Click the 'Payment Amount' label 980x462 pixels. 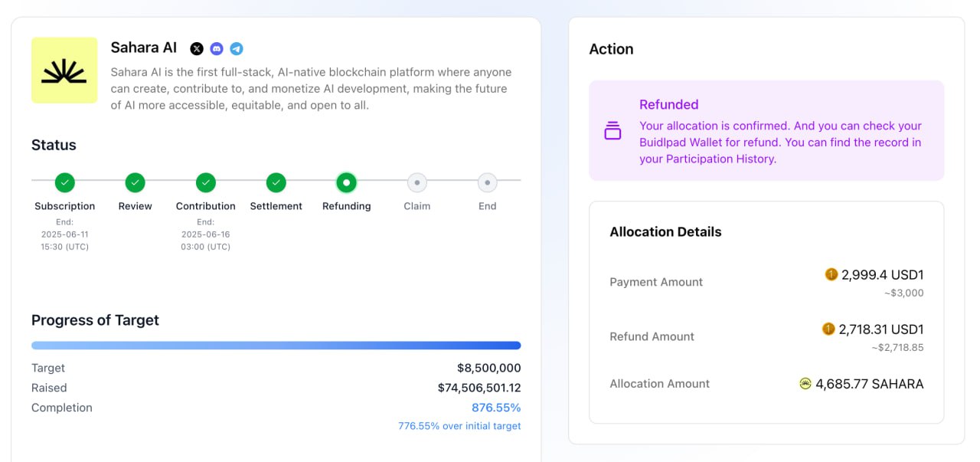[x=656, y=282]
